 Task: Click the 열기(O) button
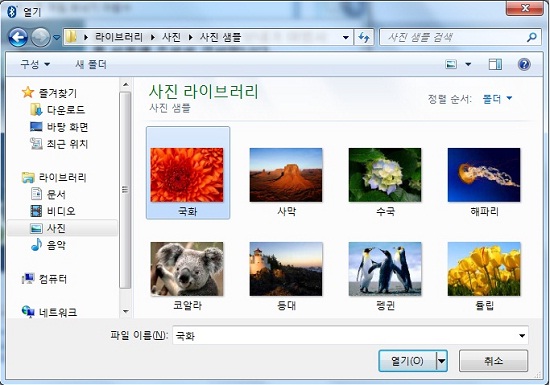[407, 360]
